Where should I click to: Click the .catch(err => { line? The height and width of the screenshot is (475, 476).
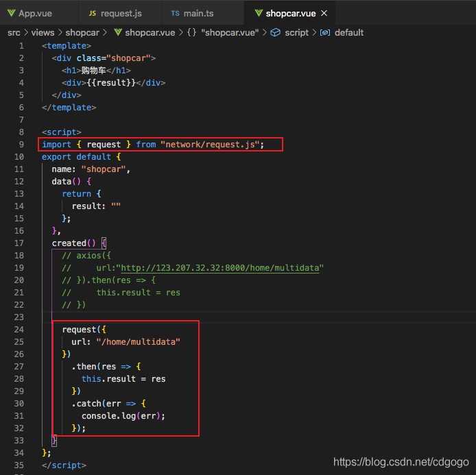pyautogui.click(x=109, y=404)
